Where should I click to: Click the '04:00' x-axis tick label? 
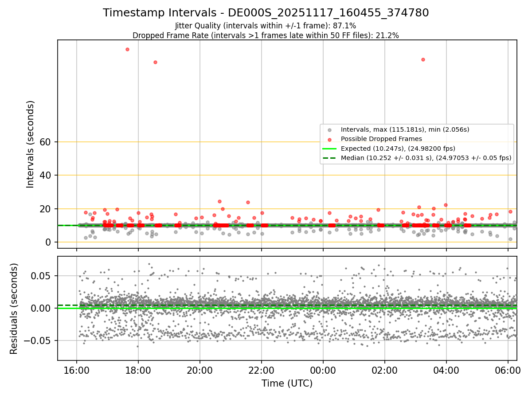pos(446,370)
